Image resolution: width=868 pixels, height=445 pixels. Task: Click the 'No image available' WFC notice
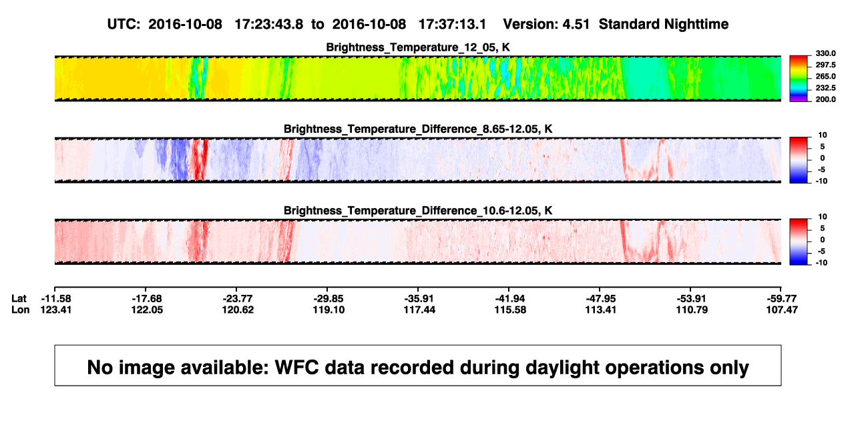pos(418,366)
